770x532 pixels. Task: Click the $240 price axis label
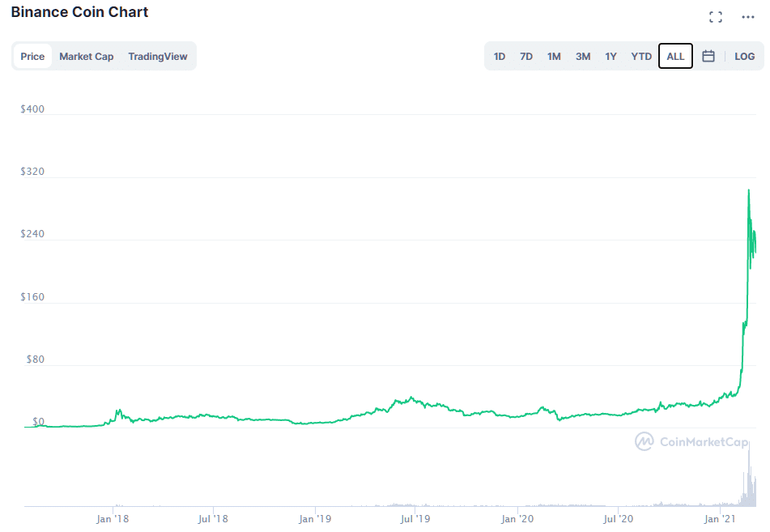32,234
